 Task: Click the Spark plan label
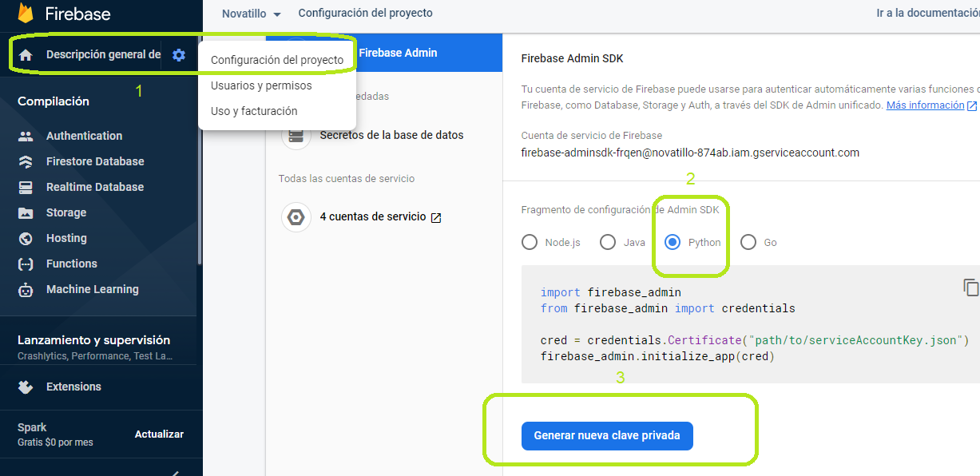pyautogui.click(x=32, y=427)
